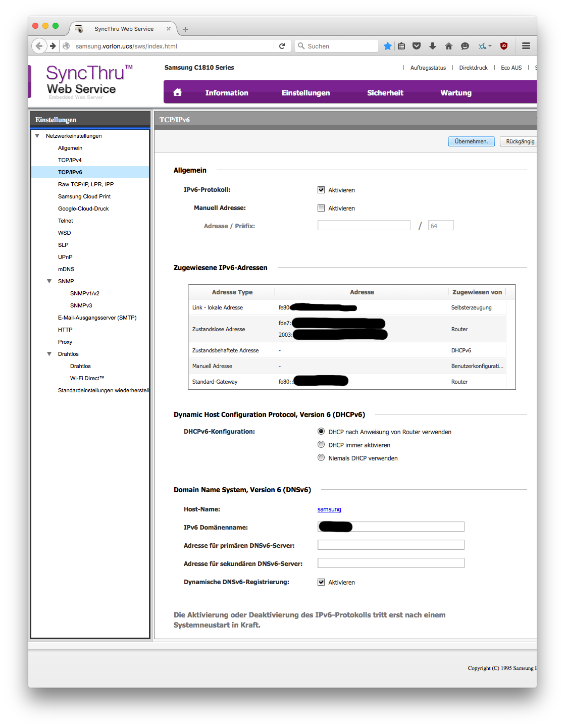
Task: Click the bookmark star icon
Action: [387, 46]
